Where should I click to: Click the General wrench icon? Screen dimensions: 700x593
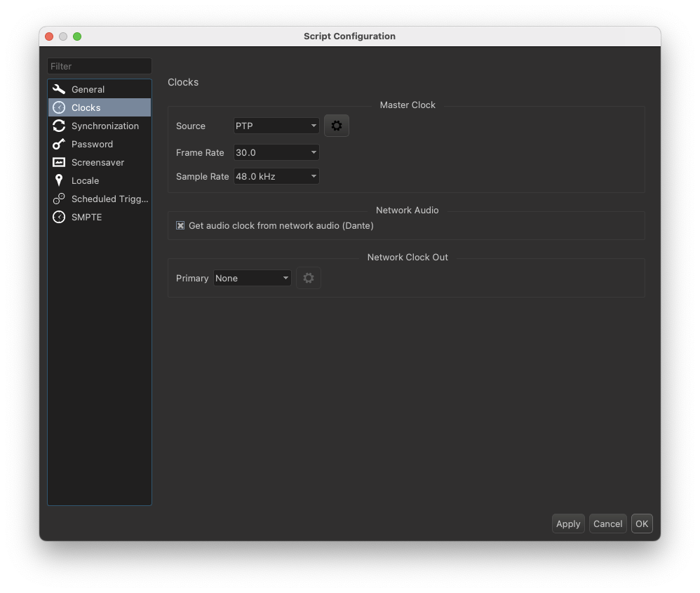pyautogui.click(x=59, y=89)
